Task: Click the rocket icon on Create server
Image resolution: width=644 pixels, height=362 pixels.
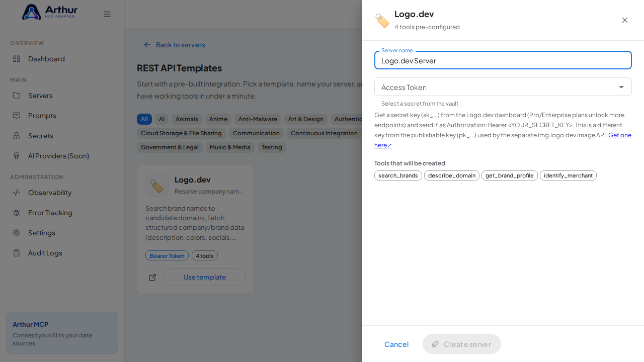Action: point(435,344)
